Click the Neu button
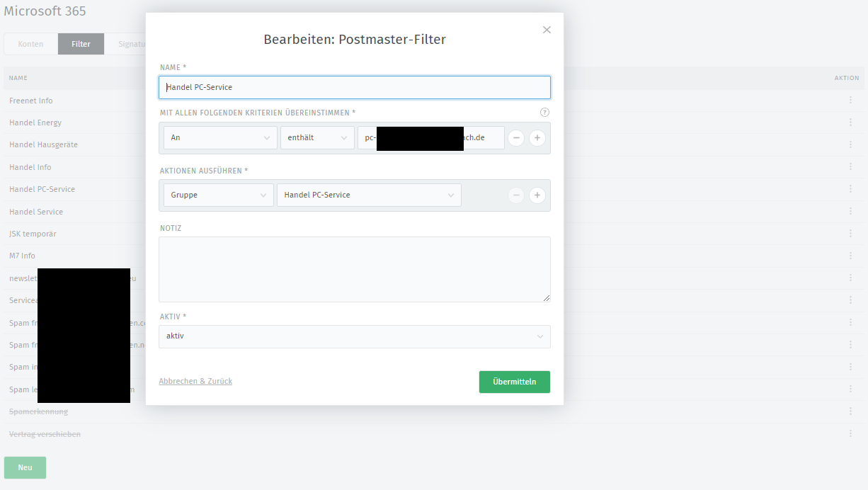Viewport: 868px width, 490px height. coord(25,467)
